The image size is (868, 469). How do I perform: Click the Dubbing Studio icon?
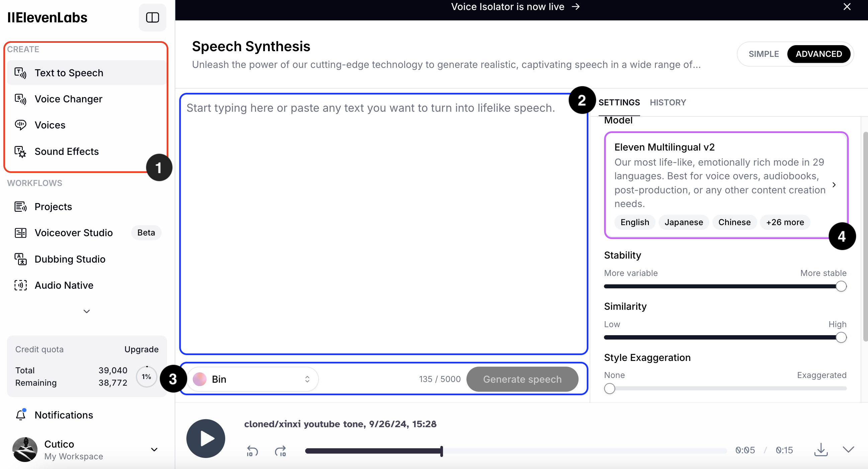pyautogui.click(x=20, y=259)
